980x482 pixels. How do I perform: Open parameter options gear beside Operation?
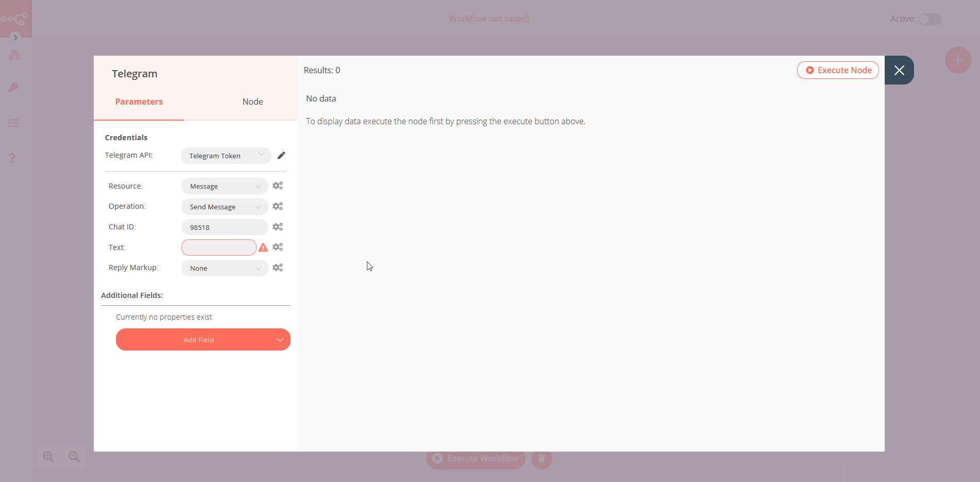[x=278, y=206]
